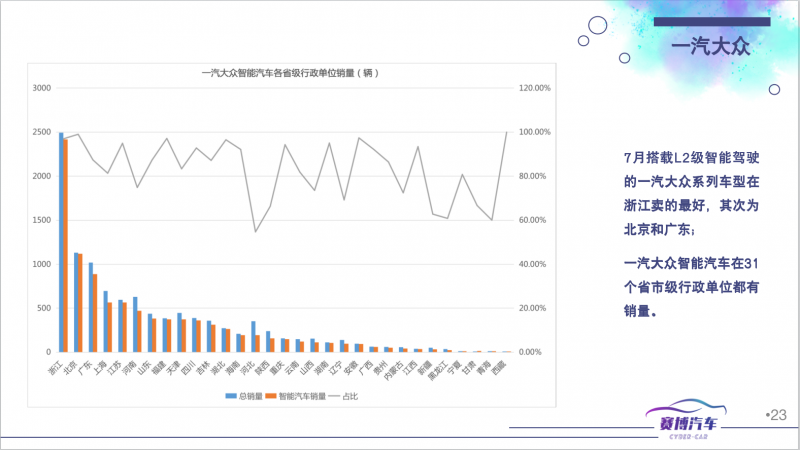Click the 1500 left axis value

click(x=42, y=220)
